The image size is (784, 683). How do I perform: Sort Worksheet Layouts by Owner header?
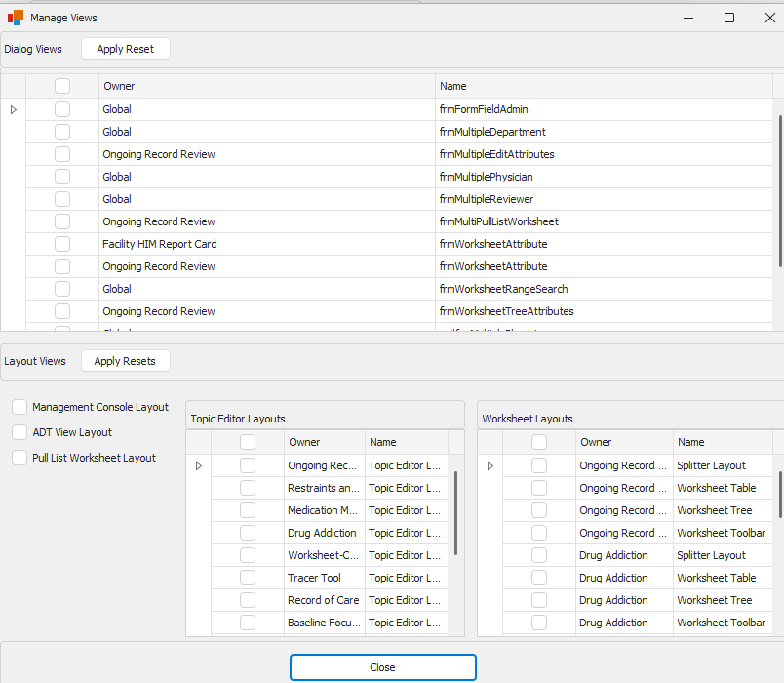tap(624, 442)
